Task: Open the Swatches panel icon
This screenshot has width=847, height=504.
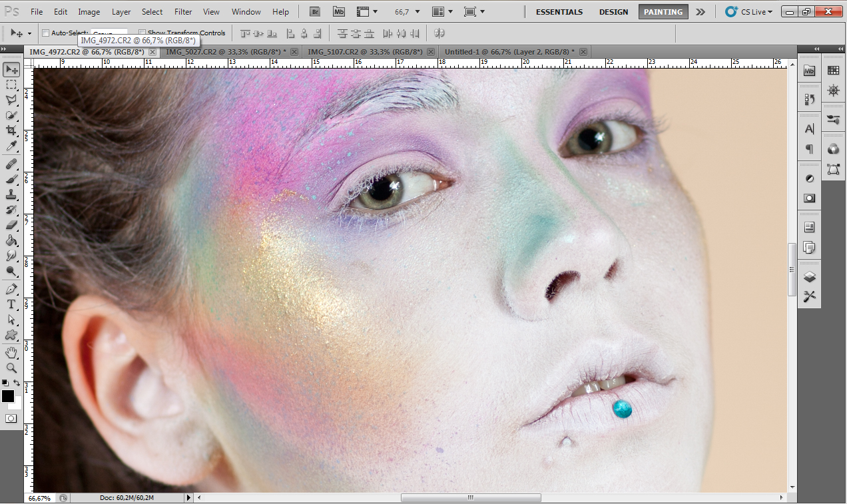Action: [833, 70]
